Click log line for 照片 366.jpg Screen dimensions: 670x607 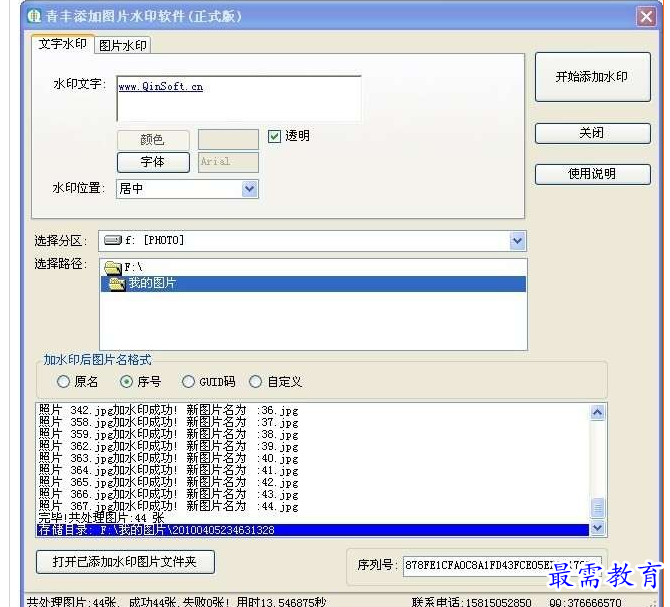[x=313, y=494]
